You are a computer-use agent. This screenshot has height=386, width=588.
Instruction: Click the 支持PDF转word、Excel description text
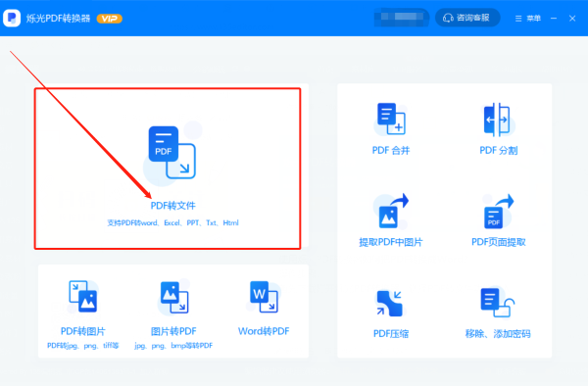pos(172,223)
